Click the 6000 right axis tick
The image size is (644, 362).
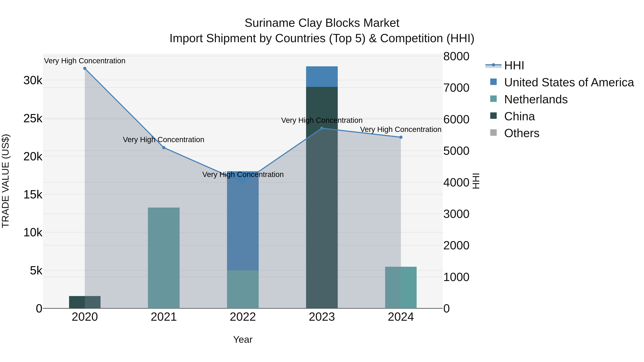coord(456,119)
